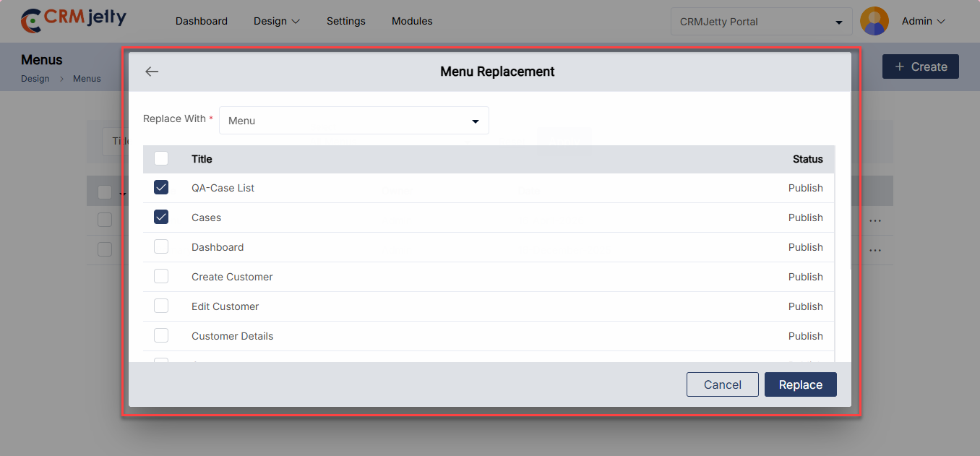This screenshot has height=456, width=980.
Task: Uncheck the Cases checkbox
Action: (161, 218)
